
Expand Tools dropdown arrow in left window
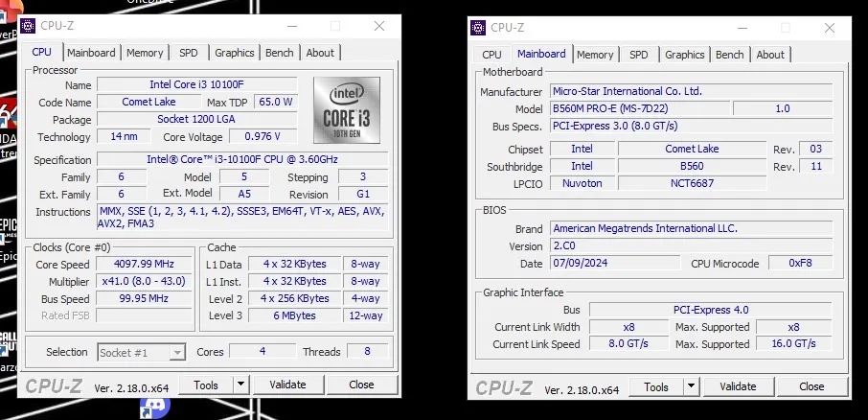tap(240, 385)
